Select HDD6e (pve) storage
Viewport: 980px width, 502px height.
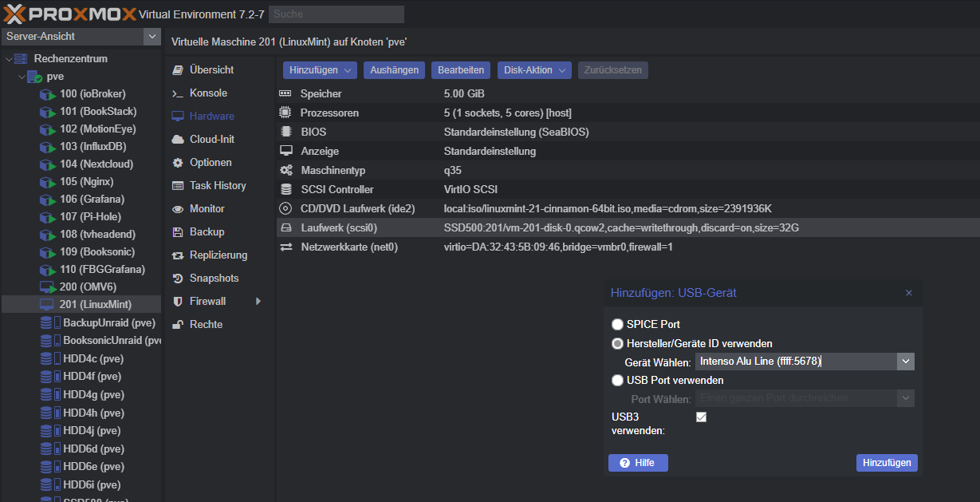(x=92, y=466)
